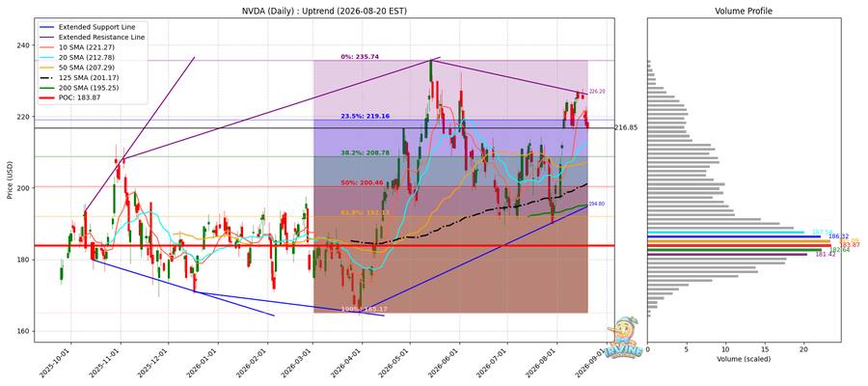Click the '2026-03-01' date tick
Screen dimensions: 868x386
click(x=299, y=363)
